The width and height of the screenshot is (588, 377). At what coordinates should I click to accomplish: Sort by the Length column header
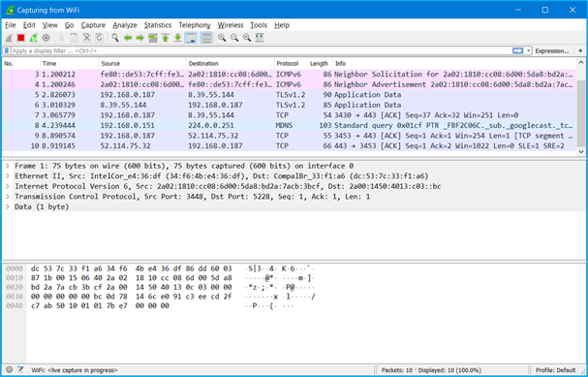[x=321, y=63]
